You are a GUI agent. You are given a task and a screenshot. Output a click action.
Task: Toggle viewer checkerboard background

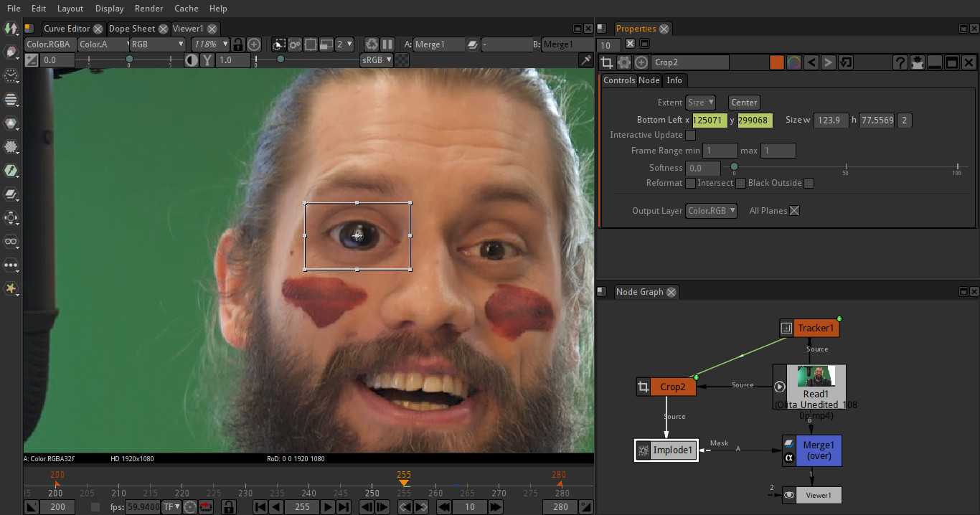[x=403, y=60]
